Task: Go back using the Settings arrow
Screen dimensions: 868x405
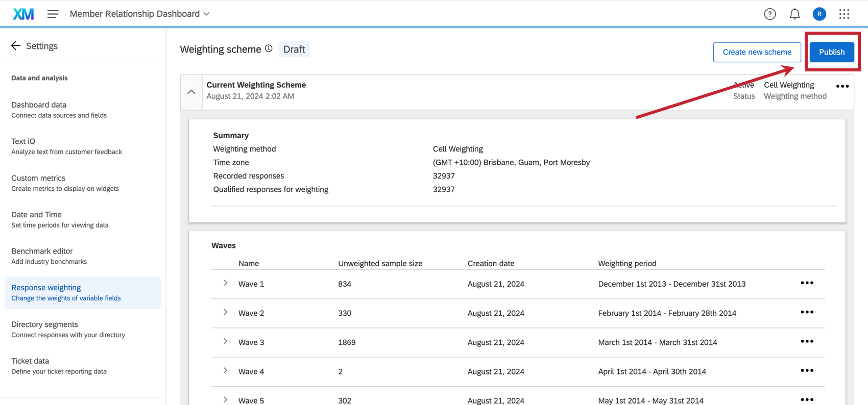Action: pyautogui.click(x=16, y=46)
